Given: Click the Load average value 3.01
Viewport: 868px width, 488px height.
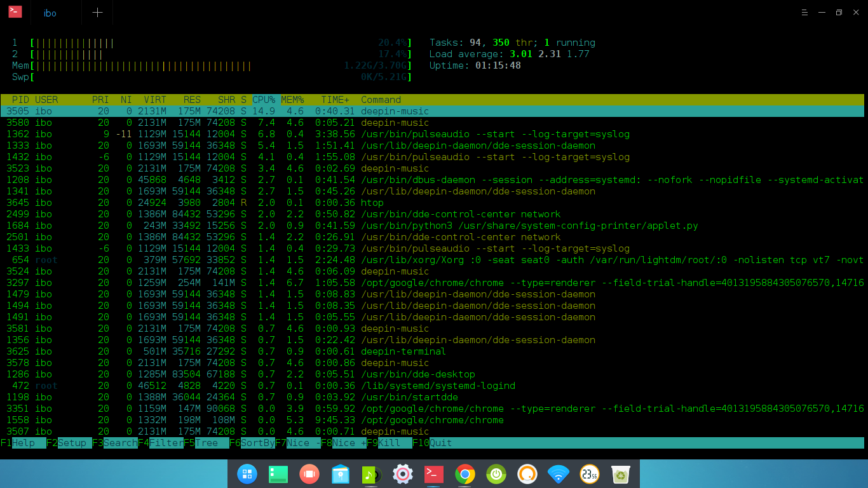Looking at the screenshot, I should click(521, 54).
